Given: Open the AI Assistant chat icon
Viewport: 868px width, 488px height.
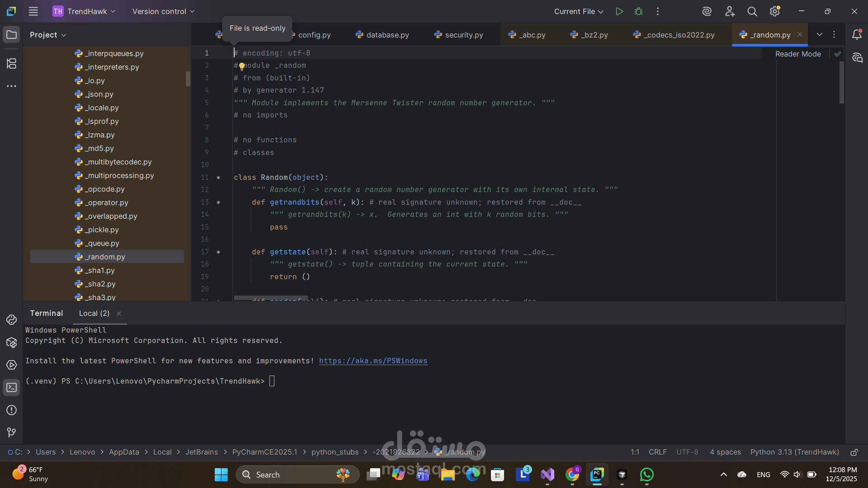Looking at the screenshot, I should (x=857, y=58).
